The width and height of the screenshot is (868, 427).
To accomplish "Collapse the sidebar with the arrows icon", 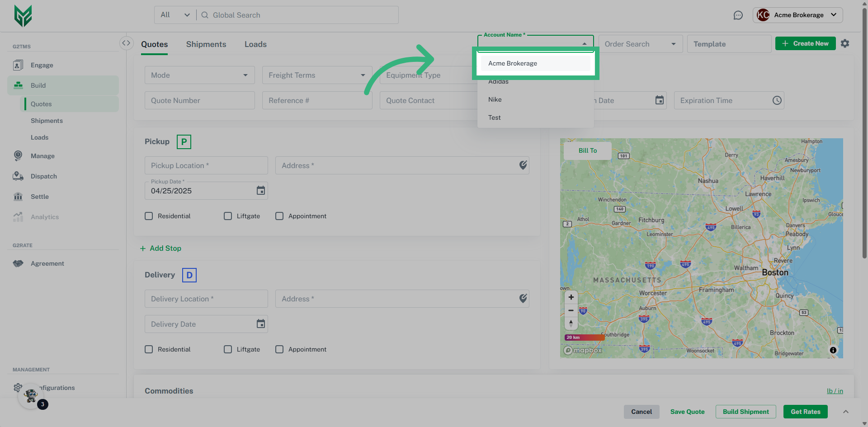I will point(126,43).
